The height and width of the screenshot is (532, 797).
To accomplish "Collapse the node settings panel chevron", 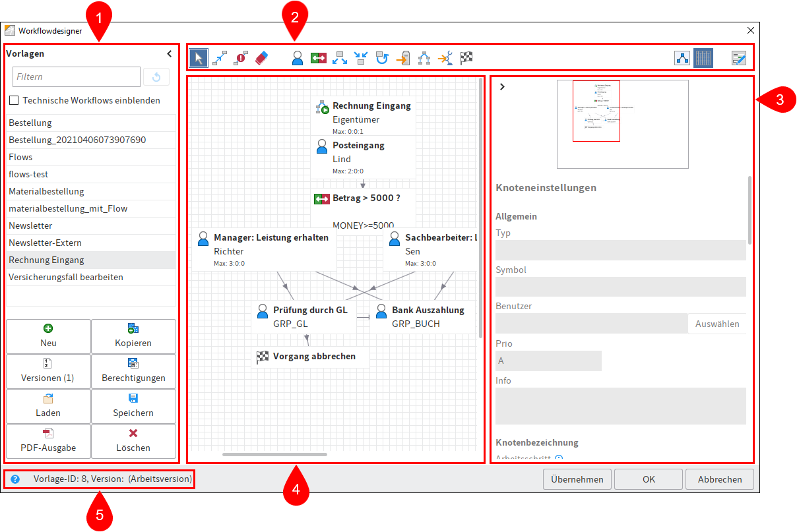I will click(502, 86).
